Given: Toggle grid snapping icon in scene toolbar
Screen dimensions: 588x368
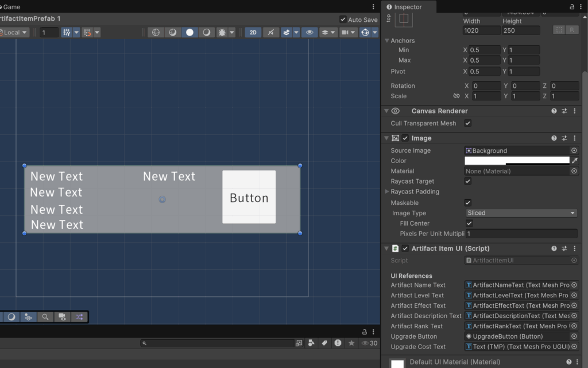Looking at the screenshot, I should [67, 32].
